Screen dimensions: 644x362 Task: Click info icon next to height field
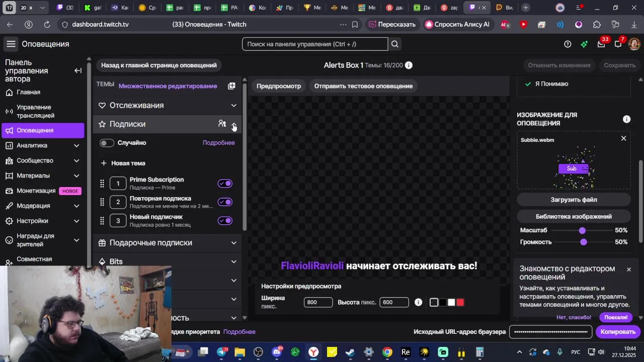coord(418,302)
